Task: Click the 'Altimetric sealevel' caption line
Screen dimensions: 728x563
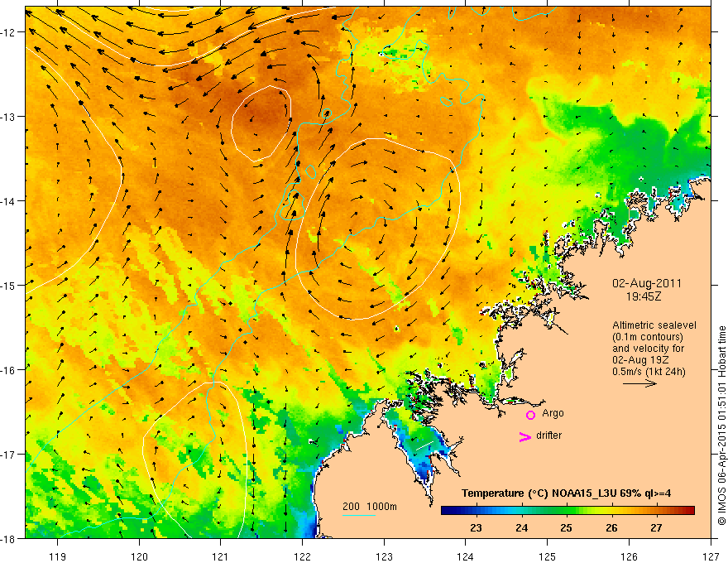Action: pos(654,325)
